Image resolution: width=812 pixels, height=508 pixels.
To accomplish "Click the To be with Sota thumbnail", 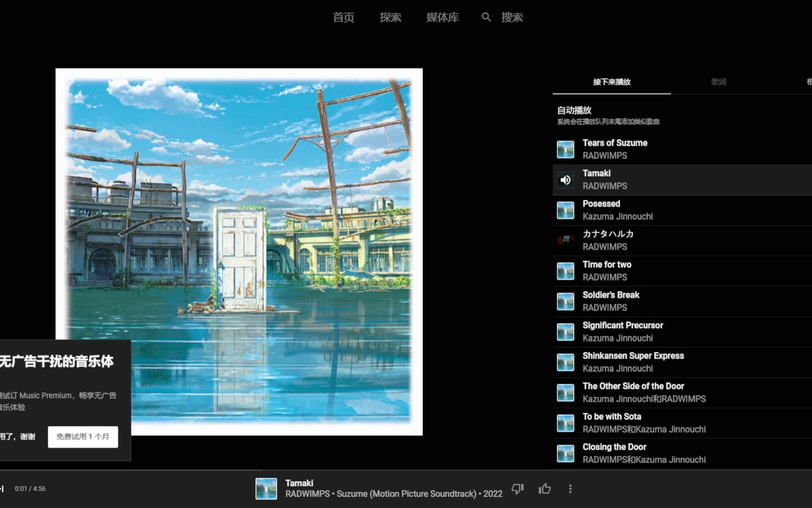I will (566, 423).
